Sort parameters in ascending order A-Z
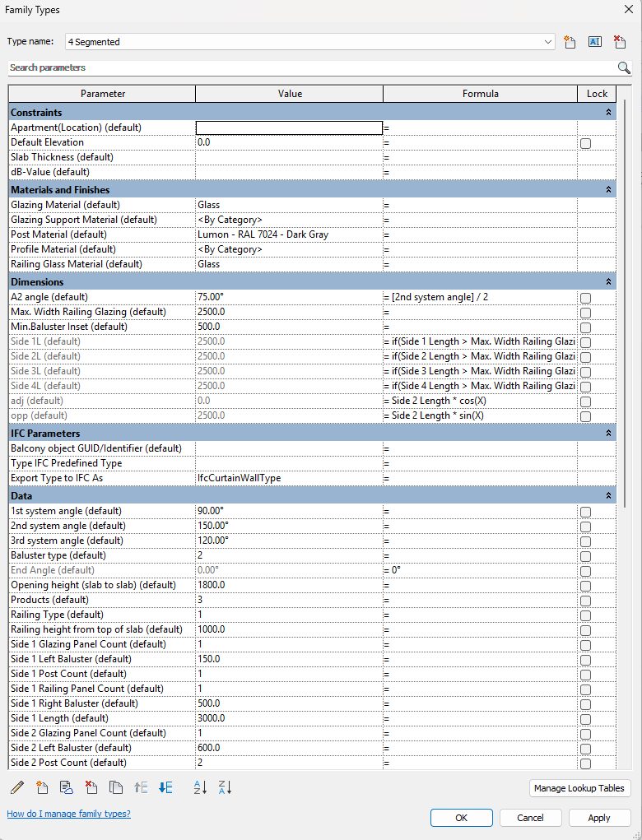Viewport: 642px width, 840px height. pyautogui.click(x=200, y=787)
